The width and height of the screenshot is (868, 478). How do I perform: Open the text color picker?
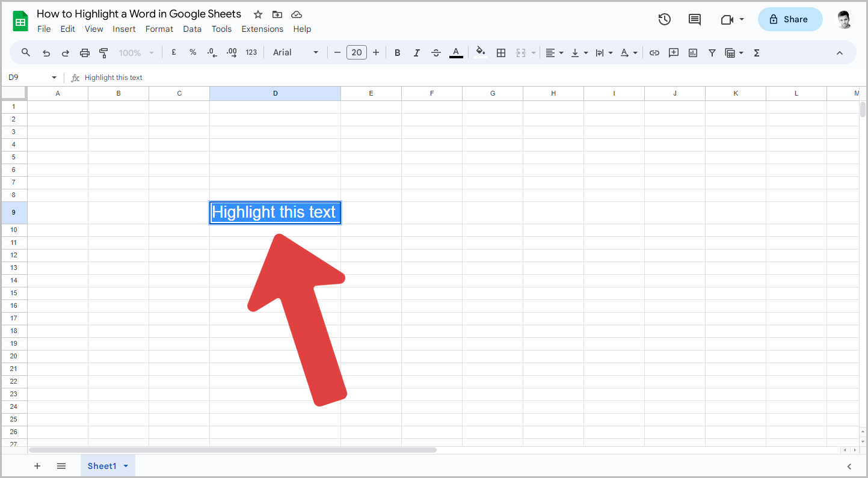pyautogui.click(x=455, y=52)
